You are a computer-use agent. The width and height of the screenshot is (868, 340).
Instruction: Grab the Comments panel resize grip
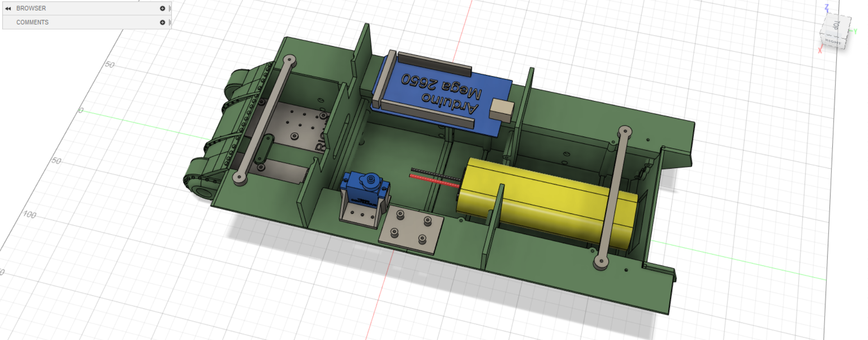170,22
